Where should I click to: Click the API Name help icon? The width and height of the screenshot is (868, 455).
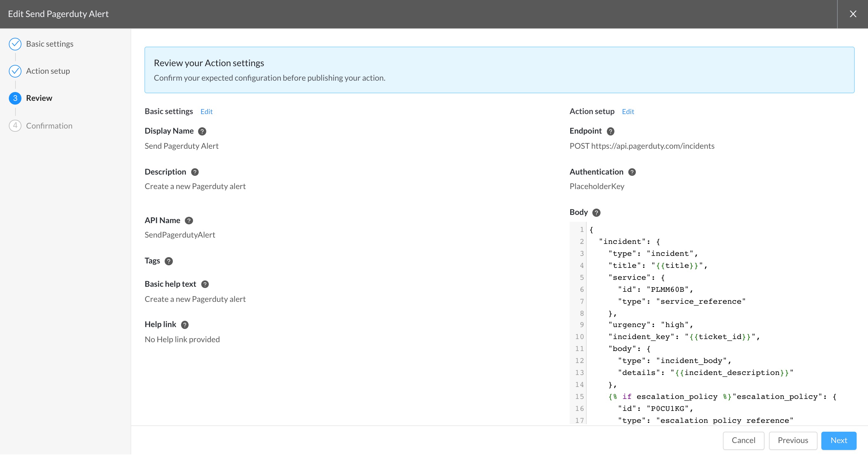(189, 221)
